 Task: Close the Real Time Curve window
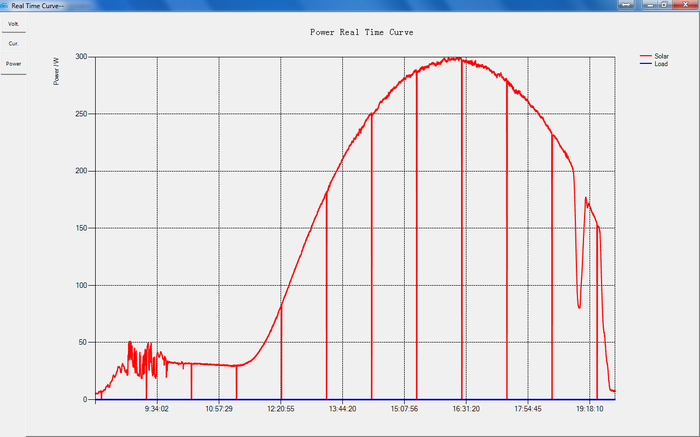pyautogui.click(x=684, y=5)
